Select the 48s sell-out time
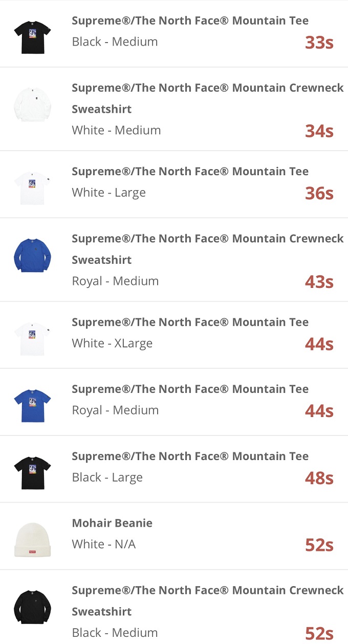The width and height of the screenshot is (348, 644). click(x=319, y=478)
